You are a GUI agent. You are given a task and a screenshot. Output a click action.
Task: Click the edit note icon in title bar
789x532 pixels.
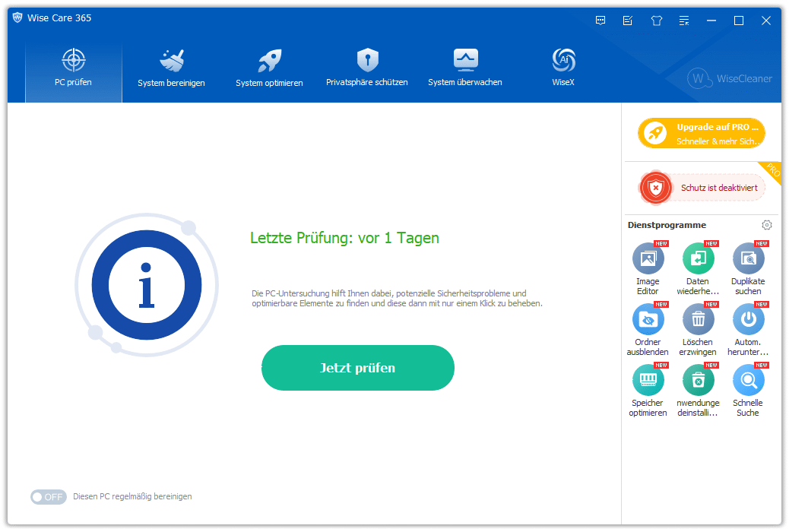tap(628, 21)
